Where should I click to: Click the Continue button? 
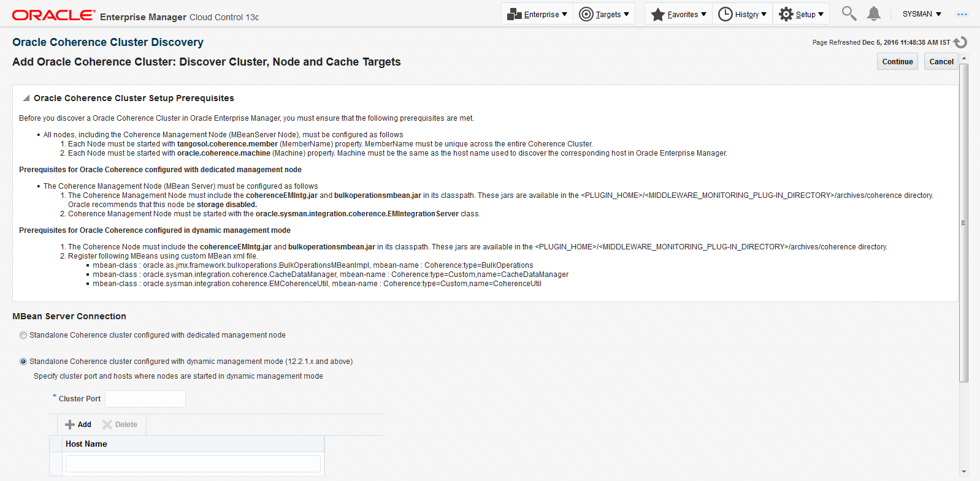[897, 62]
